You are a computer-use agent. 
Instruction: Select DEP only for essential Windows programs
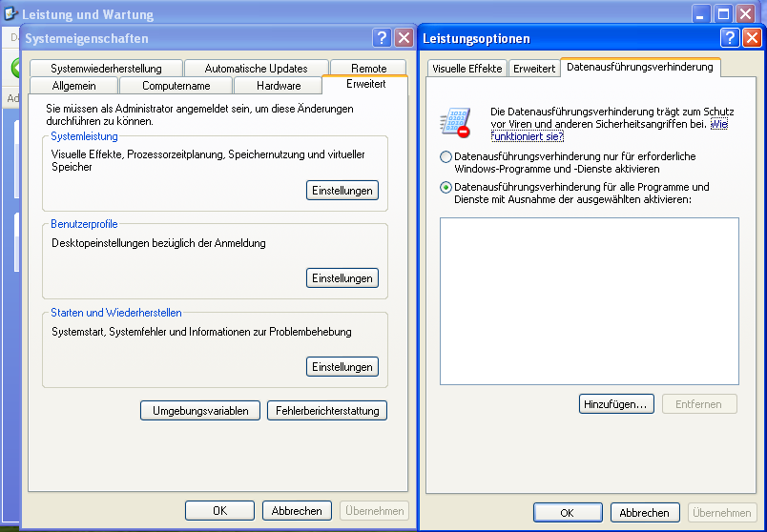(x=446, y=156)
